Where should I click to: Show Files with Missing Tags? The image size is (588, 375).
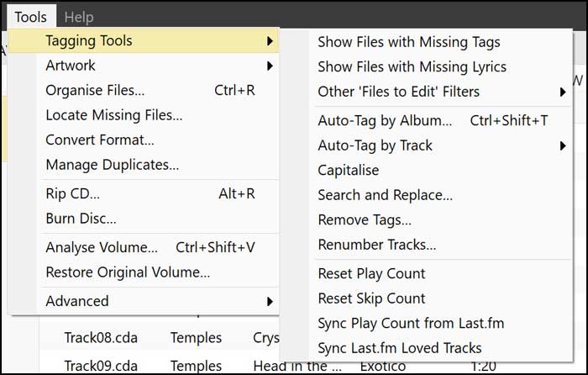409,42
